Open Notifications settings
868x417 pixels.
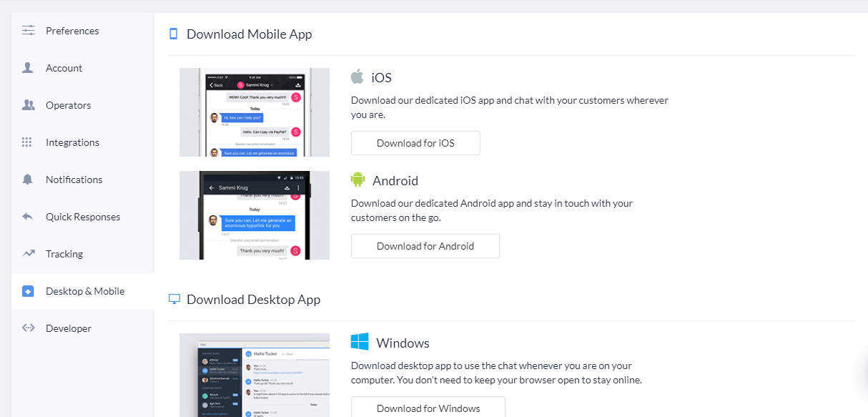pyautogui.click(x=82, y=180)
